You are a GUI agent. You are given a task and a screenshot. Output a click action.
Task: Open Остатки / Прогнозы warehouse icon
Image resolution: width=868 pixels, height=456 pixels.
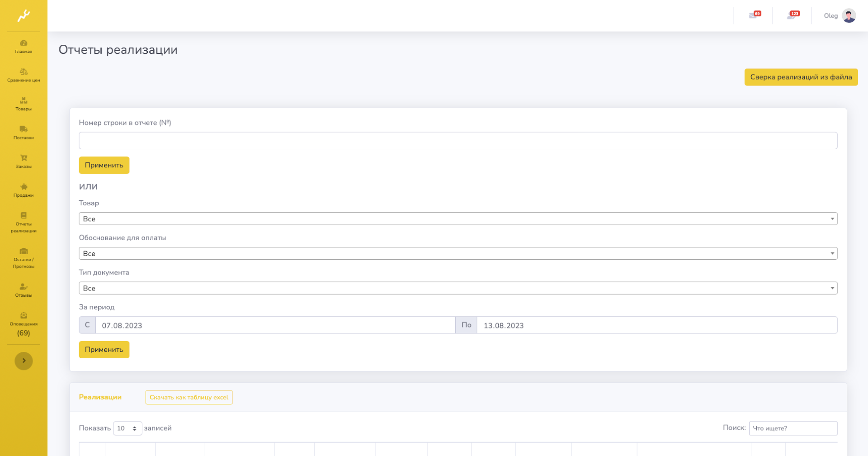click(x=24, y=251)
